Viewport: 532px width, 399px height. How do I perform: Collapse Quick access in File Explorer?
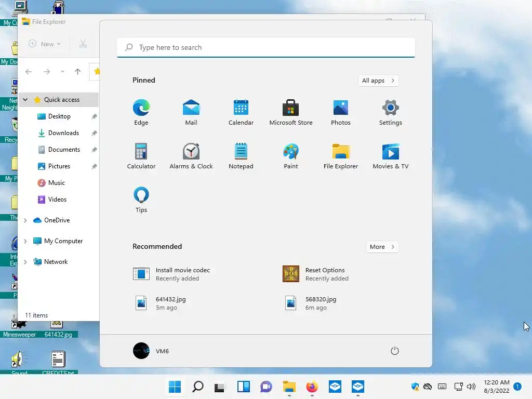coord(25,100)
